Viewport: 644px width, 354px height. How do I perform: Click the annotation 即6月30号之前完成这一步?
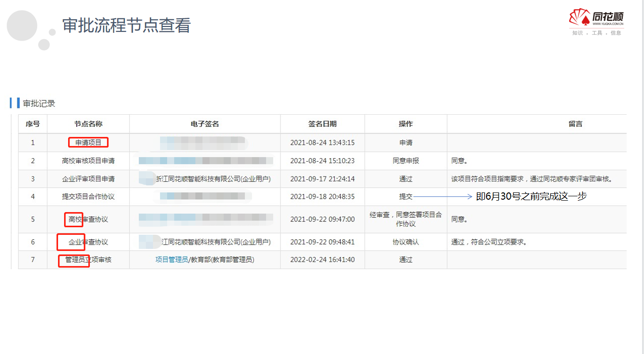(531, 197)
